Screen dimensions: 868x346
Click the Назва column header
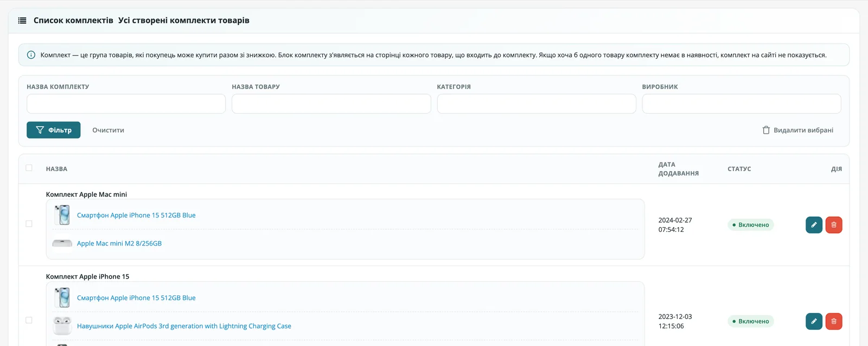(57, 169)
